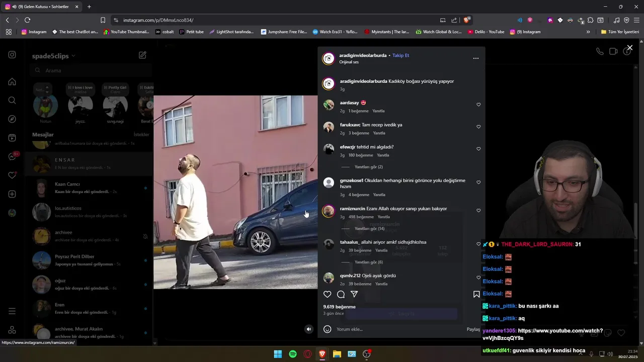Viewport: 644px width, 362px height.
Task: Open Messenger icon in sidebar
Action: point(12,156)
